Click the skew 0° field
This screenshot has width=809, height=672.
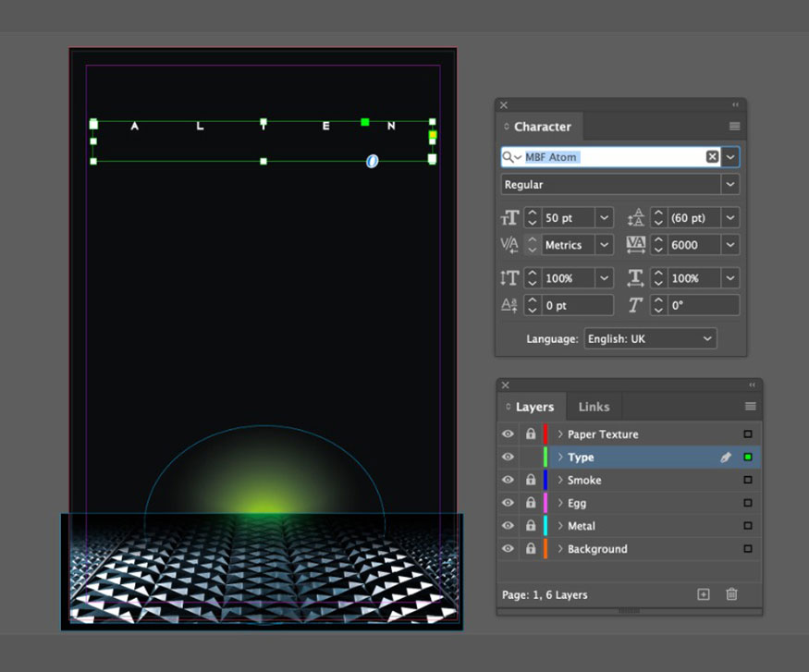tap(704, 305)
